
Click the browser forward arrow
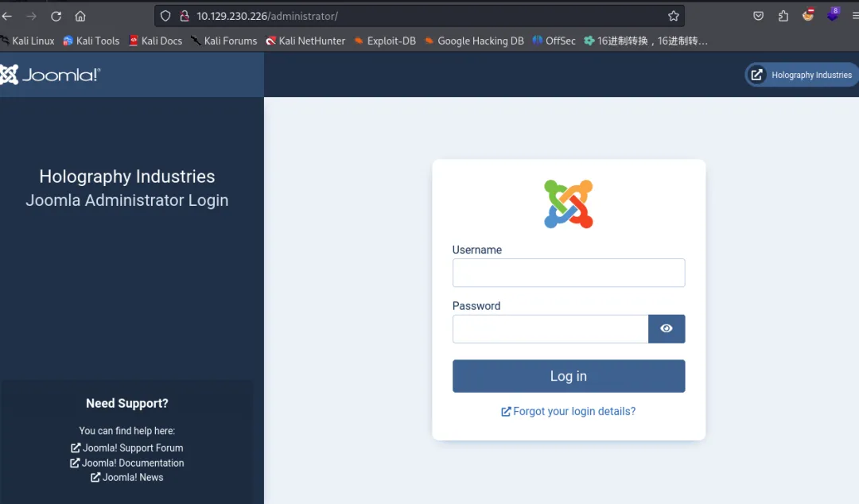[x=31, y=17]
